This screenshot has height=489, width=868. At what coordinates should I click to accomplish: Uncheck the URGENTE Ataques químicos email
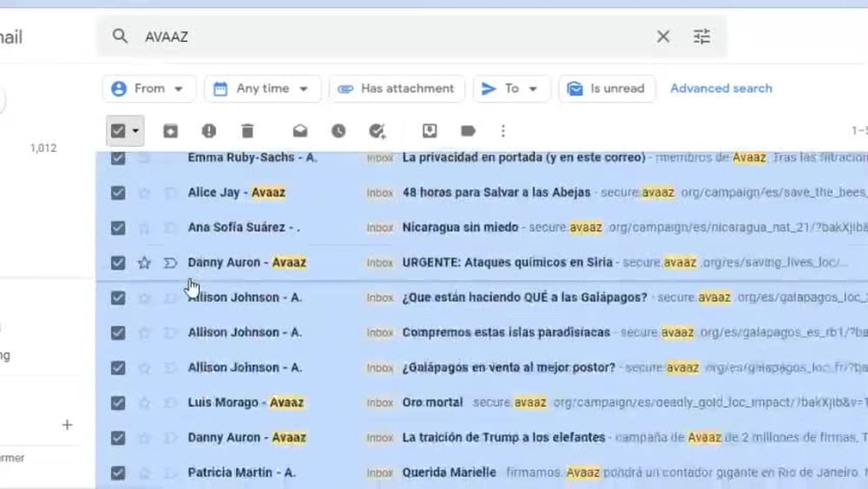(x=118, y=262)
